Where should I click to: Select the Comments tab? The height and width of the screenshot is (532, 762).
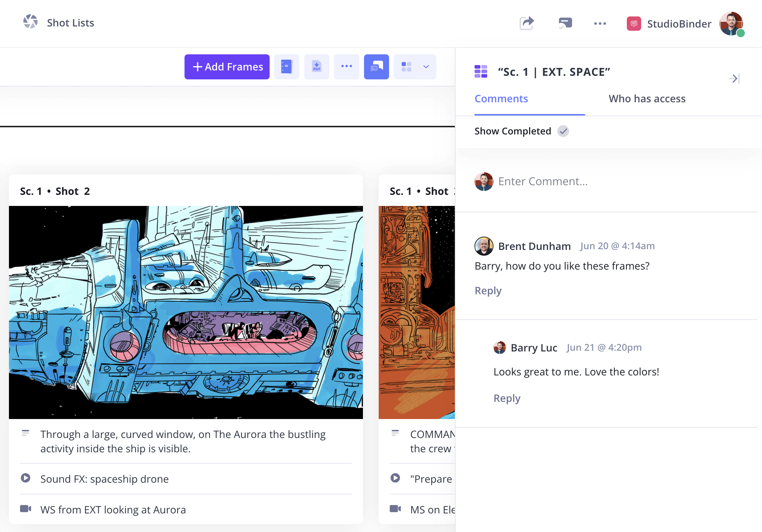click(x=501, y=99)
